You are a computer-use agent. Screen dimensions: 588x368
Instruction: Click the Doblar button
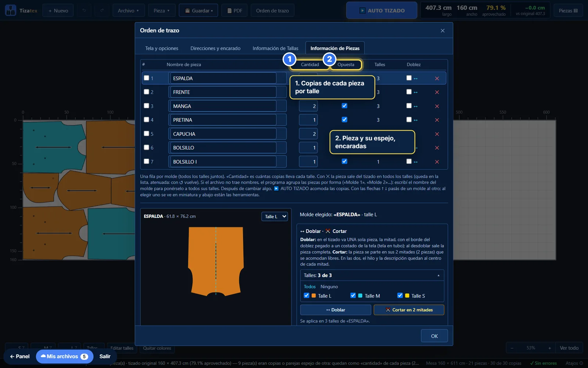click(x=336, y=310)
